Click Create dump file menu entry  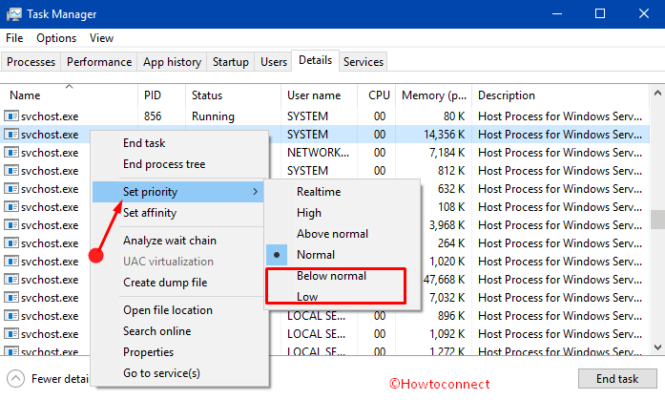167,282
